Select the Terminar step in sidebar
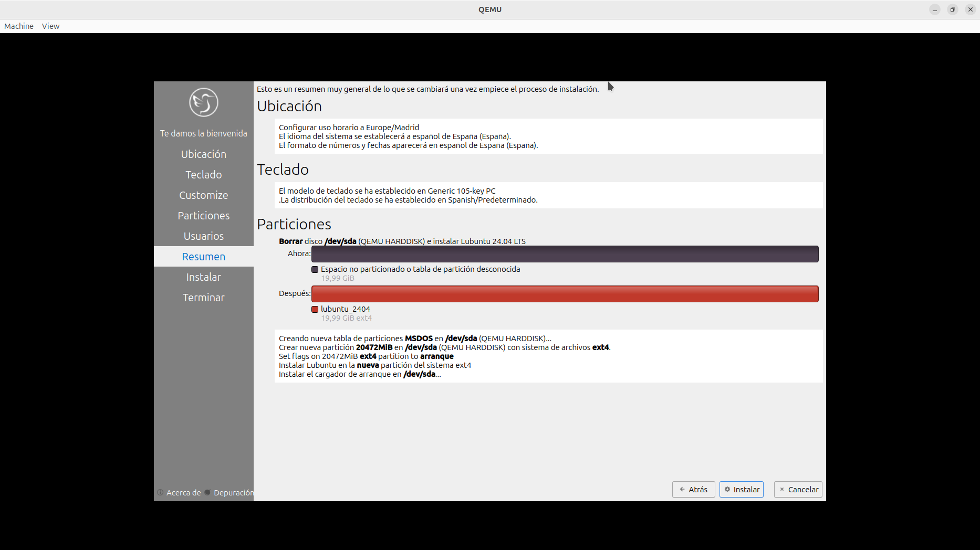The width and height of the screenshot is (980, 550). (x=204, y=298)
